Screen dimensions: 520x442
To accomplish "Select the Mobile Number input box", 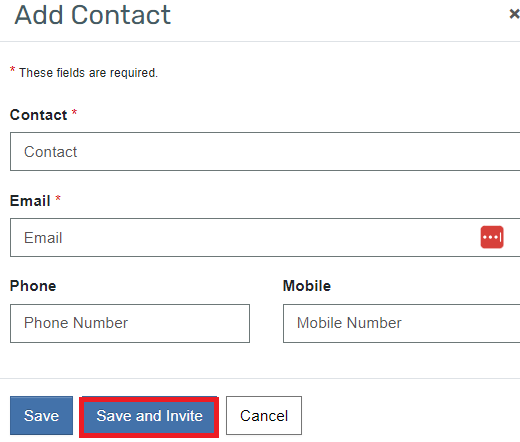I will pyautogui.click(x=401, y=323).
